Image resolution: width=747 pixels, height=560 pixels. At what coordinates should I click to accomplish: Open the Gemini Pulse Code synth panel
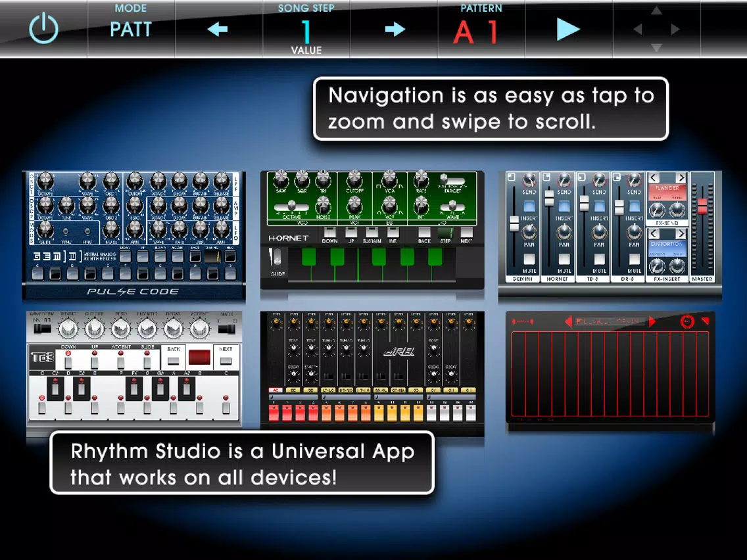pos(134,235)
